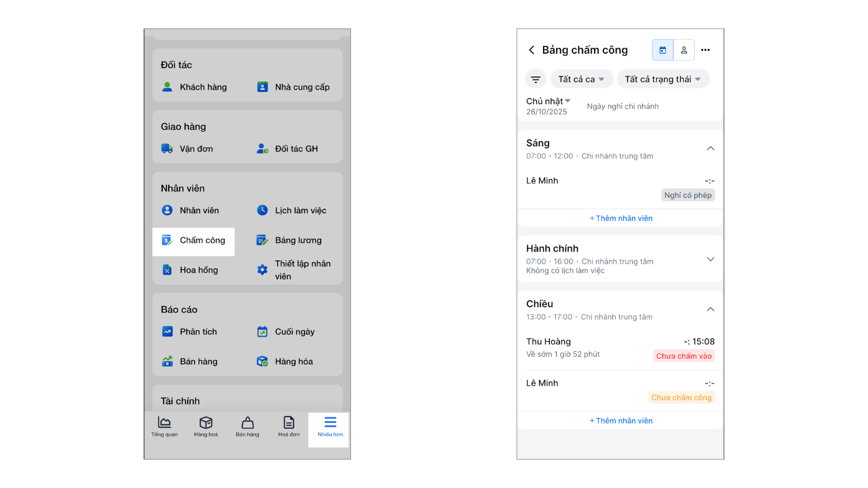The image size is (868, 488).
Task: Open Lê Minh's entry in Chiều shift
Action: click(x=621, y=390)
